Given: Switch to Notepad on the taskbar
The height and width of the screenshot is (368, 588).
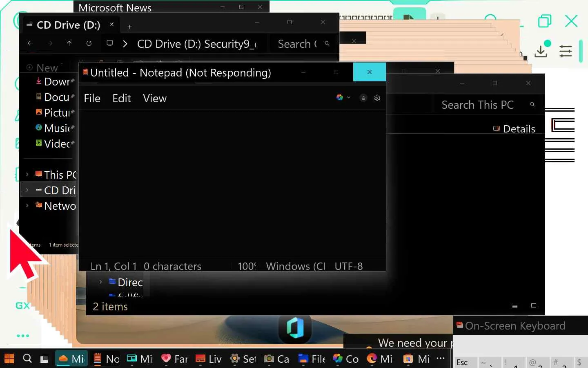Looking at the screenshot, I should 106,359.
